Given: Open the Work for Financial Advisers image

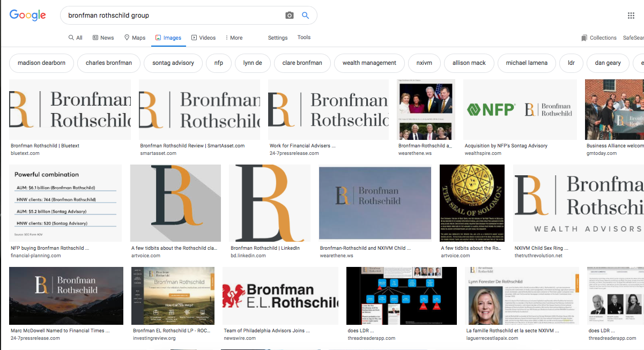Looking at the screenshot, I should [x=329, y=110].
